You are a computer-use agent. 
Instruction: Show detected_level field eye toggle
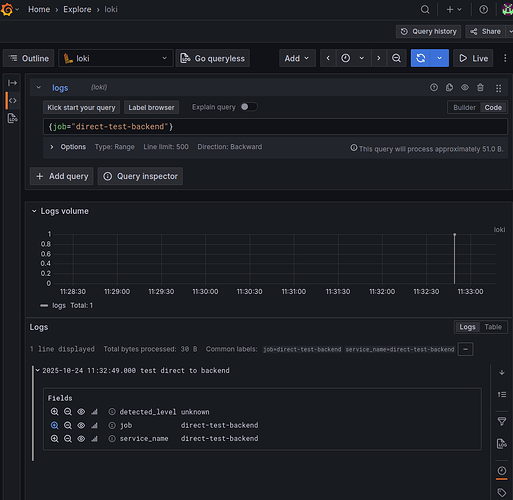pyautogui.click(x=81, y=412)
